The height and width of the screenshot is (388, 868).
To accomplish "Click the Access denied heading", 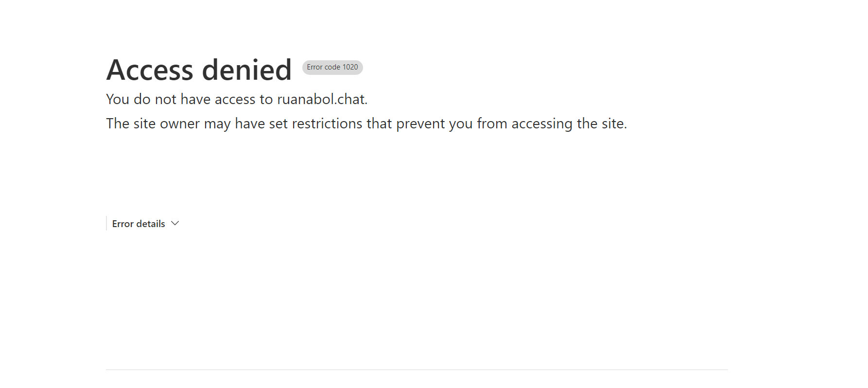I will click(199, 70).
